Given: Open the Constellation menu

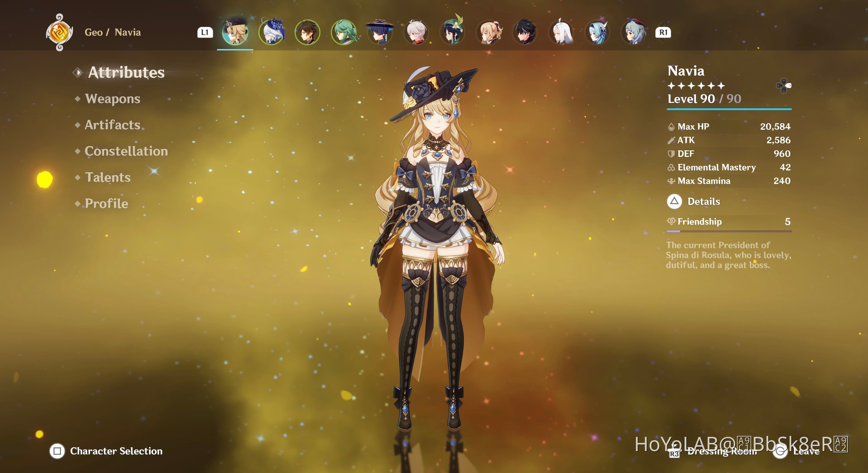Looking at the screenshot, I should tap(126, 151).
